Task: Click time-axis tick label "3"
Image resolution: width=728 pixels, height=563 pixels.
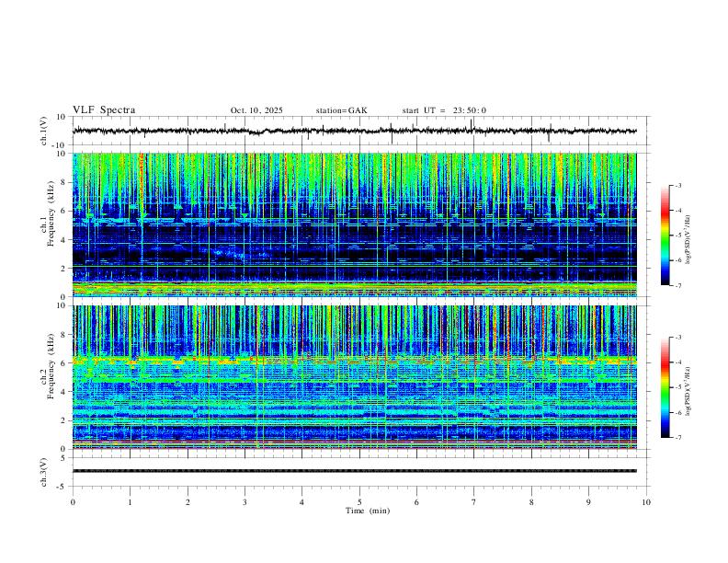Action: (x=245, y=502)
